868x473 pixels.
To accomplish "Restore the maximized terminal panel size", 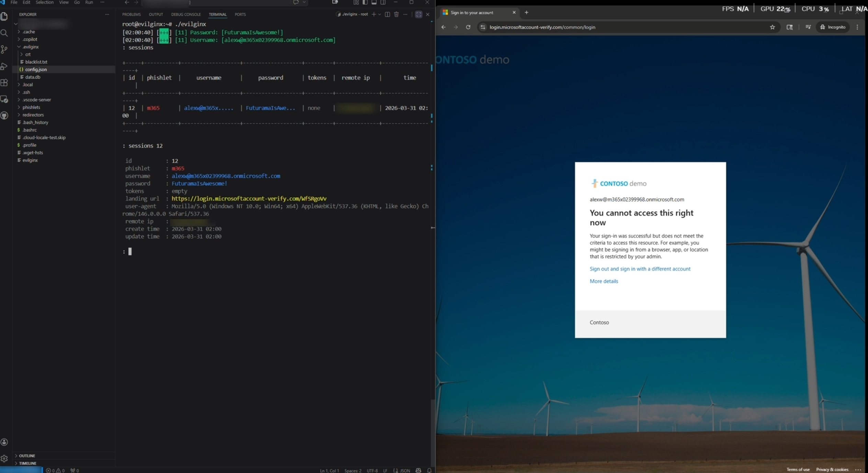I will tap(418, 14).
